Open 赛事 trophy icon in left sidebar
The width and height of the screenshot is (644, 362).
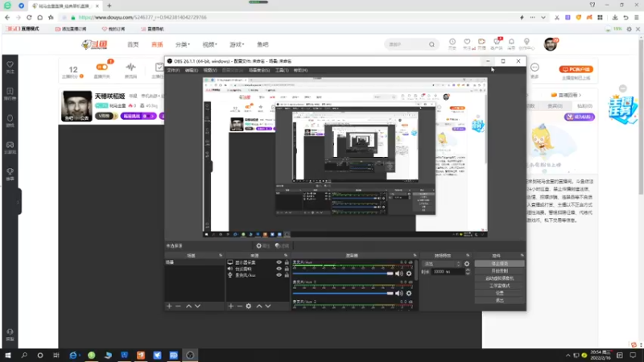(10, 174)
